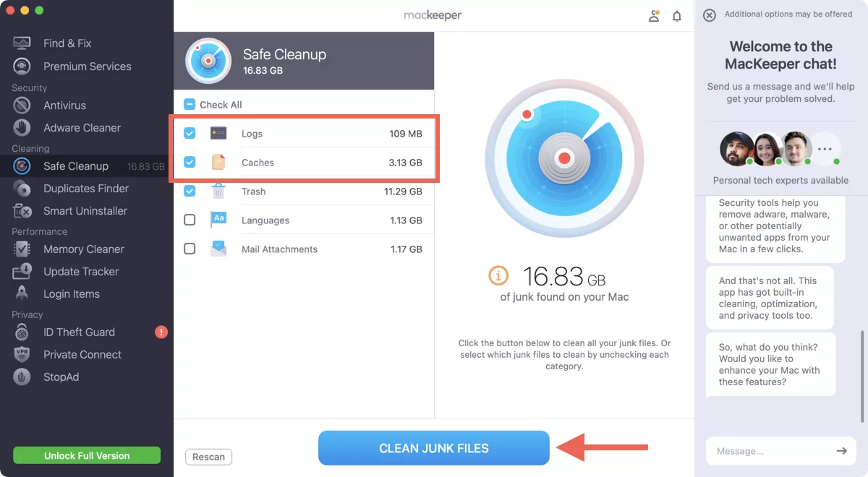Check the Languages checkbox
Image resolution: width=868 pixels, height=477 pixels.
190,220
